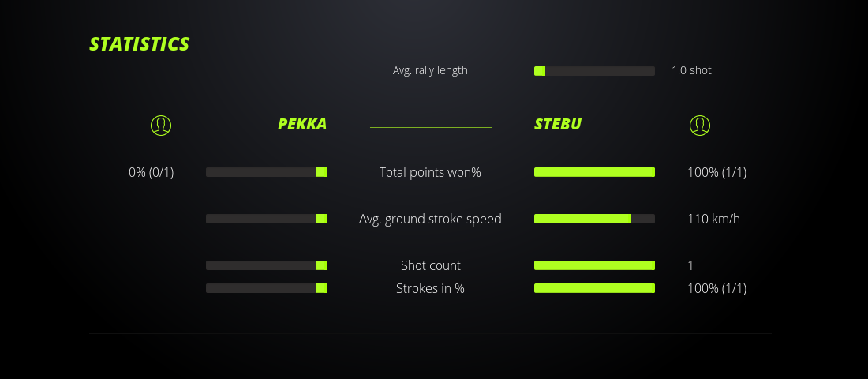Click Stebu's Shot count bar

point(594,265)
